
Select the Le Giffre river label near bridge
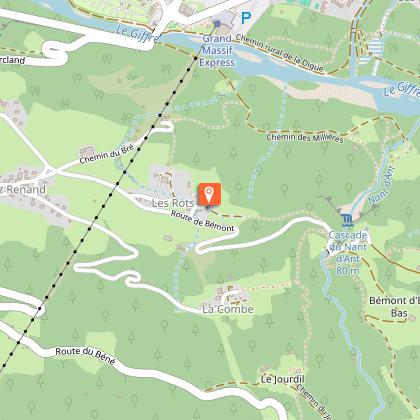pyautogui.click(x=138, y=34)
